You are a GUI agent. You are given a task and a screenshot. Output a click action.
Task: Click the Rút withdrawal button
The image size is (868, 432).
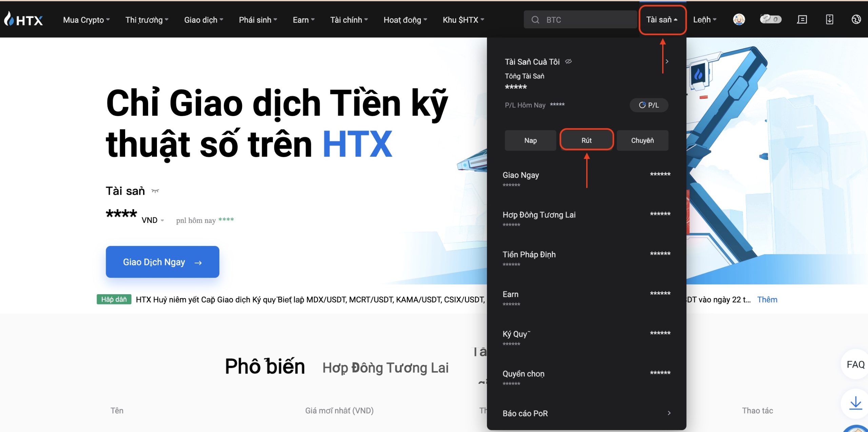(586, 140)
